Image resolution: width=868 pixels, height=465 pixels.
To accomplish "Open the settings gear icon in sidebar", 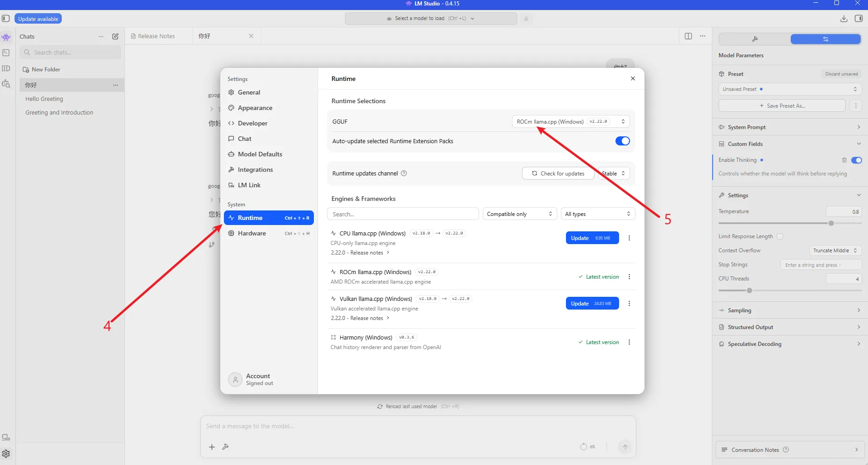I will pos(6,454).
